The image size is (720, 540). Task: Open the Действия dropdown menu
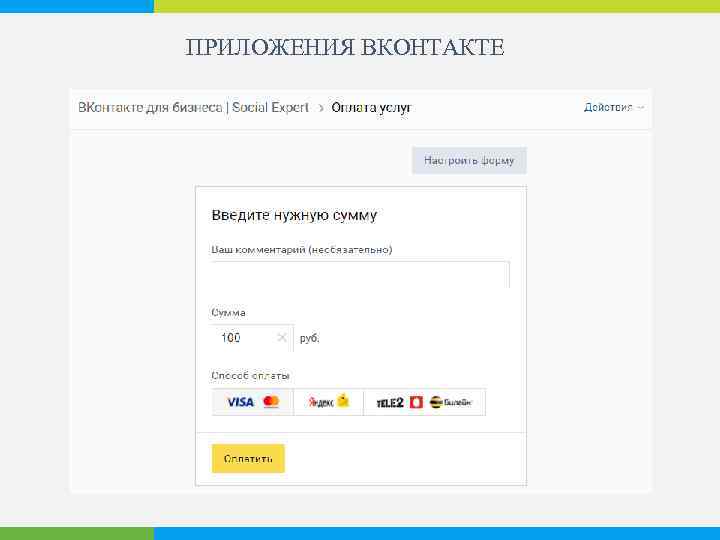[614, 107]
